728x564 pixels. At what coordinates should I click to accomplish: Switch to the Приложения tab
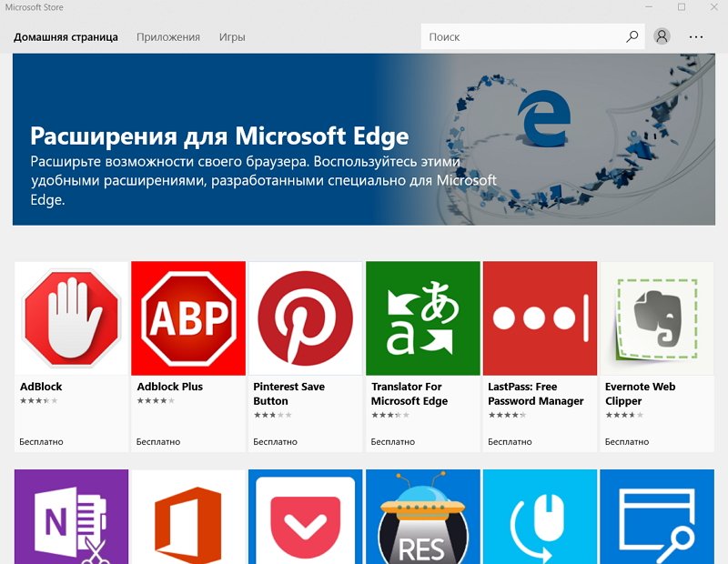(168, 37)
